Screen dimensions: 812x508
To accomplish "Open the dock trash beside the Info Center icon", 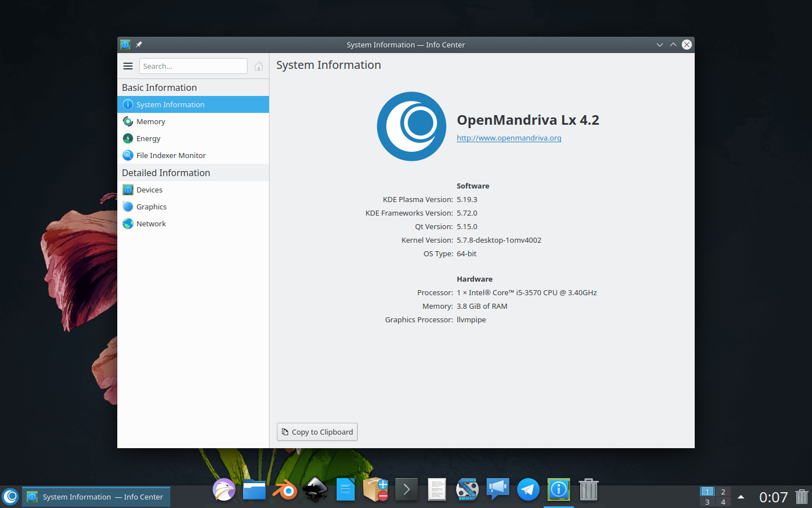I will (589, 489).
